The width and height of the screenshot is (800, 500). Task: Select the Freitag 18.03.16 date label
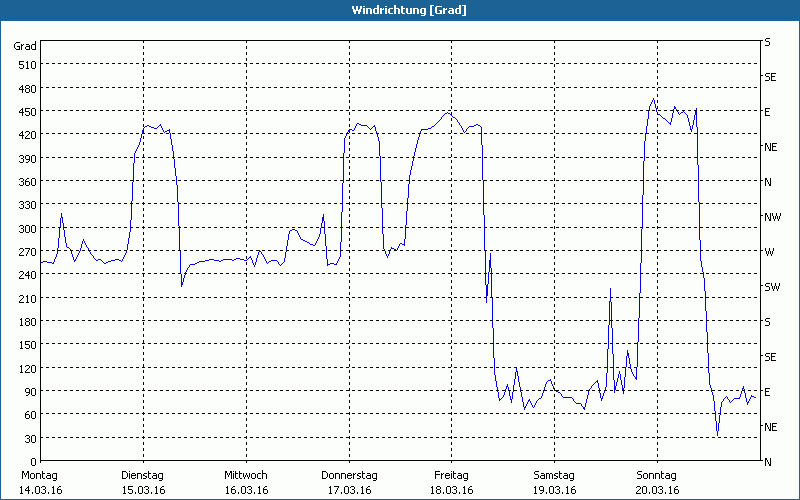(x=452, y=482)
